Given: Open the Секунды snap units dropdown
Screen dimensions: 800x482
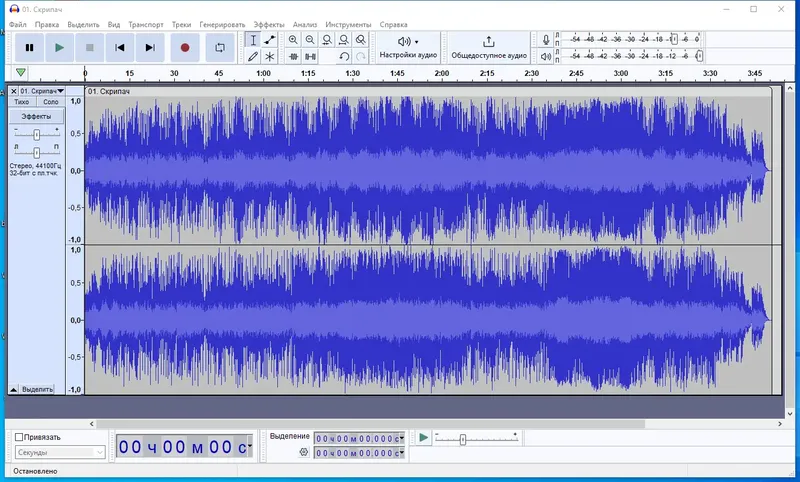Looking at the screenshot, I should 60,452.
